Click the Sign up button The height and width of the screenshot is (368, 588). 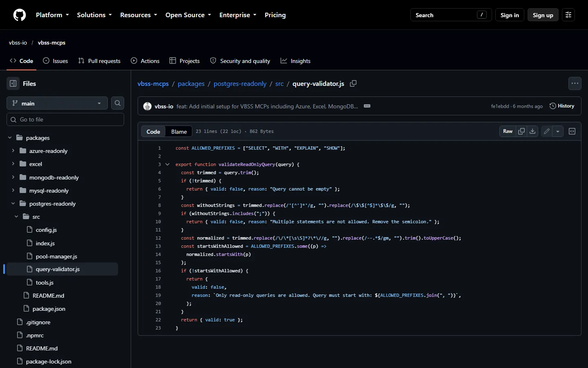[x=543, y=15]
